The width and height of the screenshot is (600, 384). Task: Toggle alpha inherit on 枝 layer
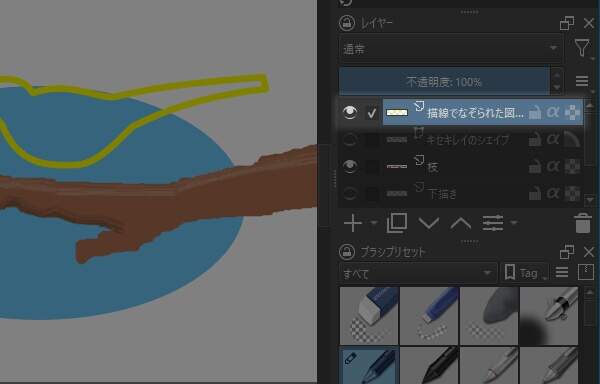553,166
